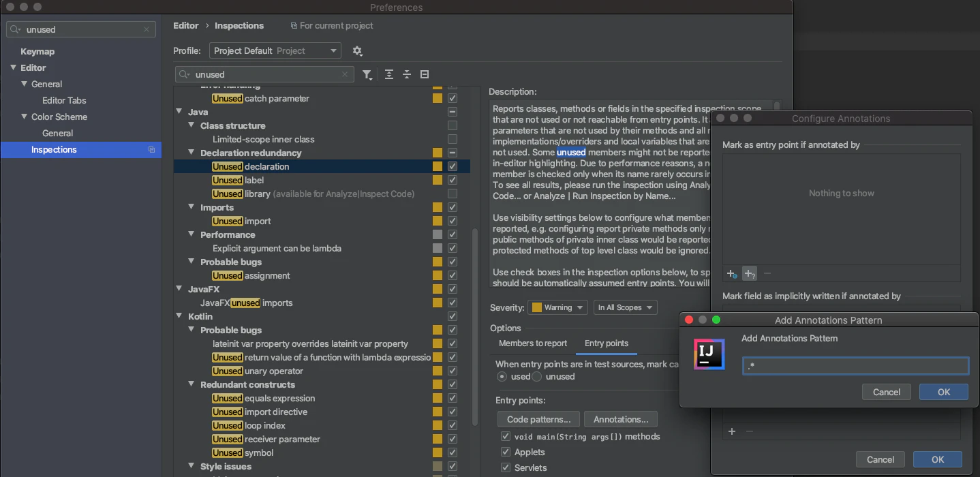The image size is (980, 477).
Task: Open the In All Scopes dropdown
Action: [625, 307]
